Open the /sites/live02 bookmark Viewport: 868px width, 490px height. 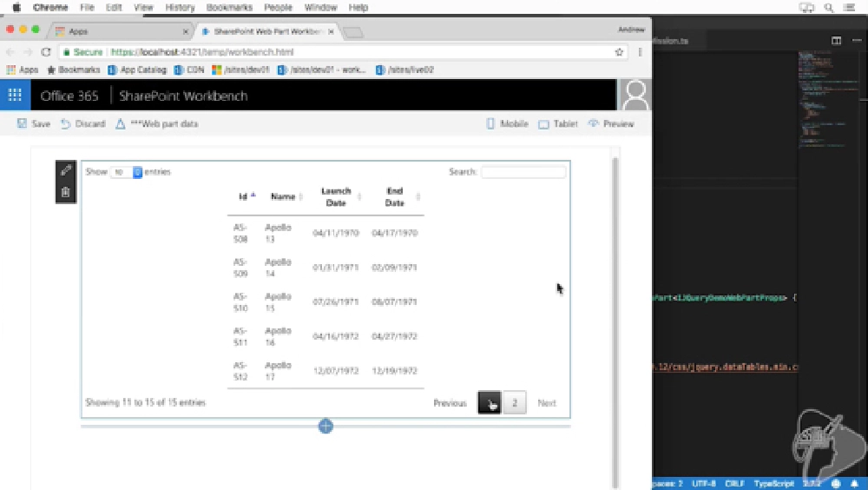tap(404, 70)
